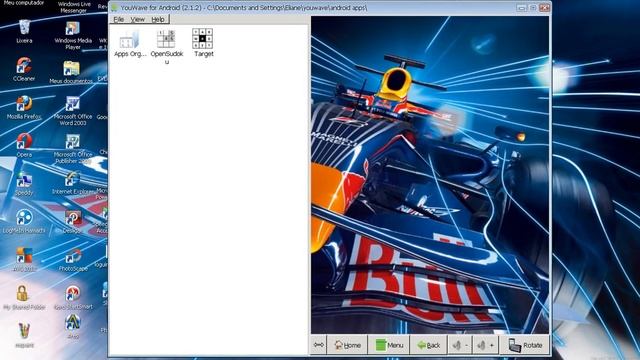
Task: Select the Microsoft Office Word 2003 icon
Action: pos(73,111)
